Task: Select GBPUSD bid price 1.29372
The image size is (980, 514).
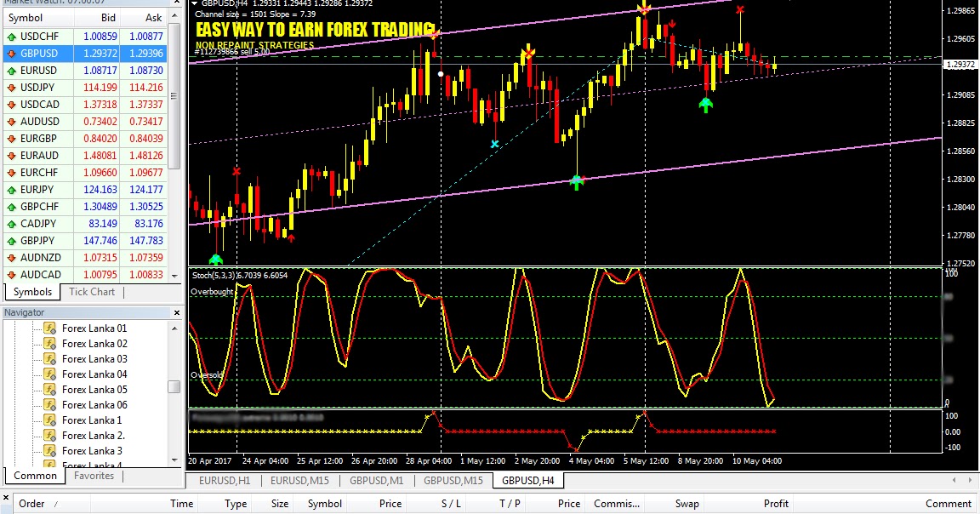Action: tap(100, 54)
